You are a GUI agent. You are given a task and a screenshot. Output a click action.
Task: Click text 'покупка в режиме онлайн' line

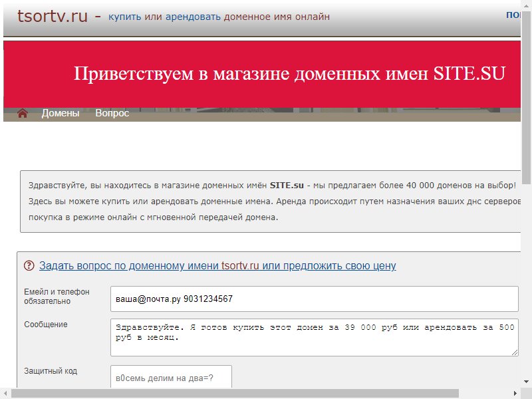154,217
